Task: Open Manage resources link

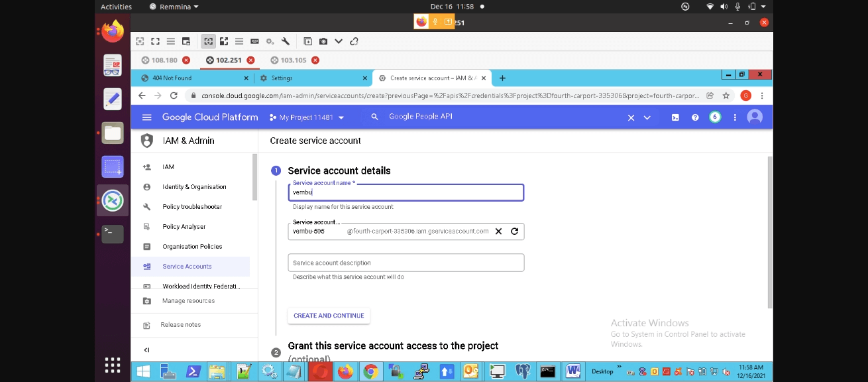Action: pyautogui.click(x=188, y=301)
